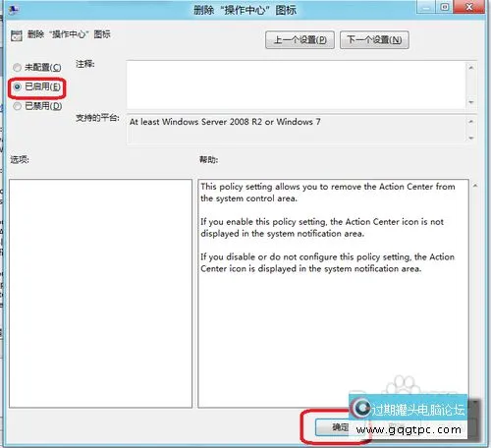Click the 支持的平台 label
The image size is (491, 448).
[97, 118]
